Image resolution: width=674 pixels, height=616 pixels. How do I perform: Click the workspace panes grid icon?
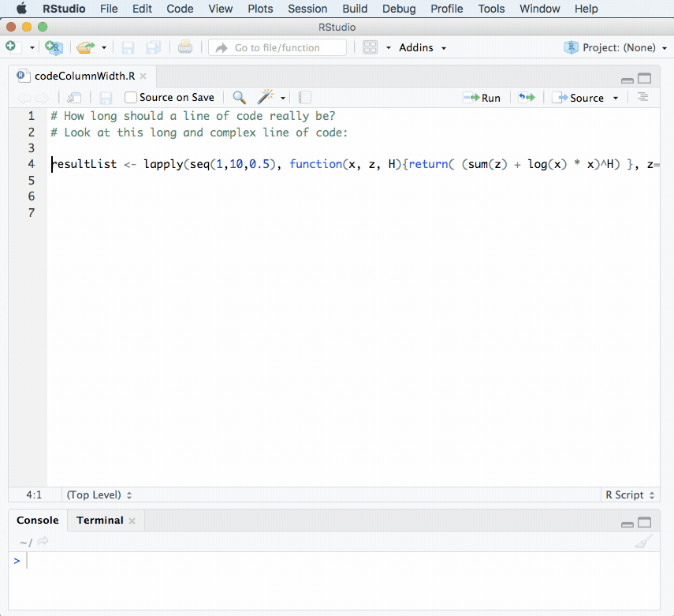pos(370,47)
